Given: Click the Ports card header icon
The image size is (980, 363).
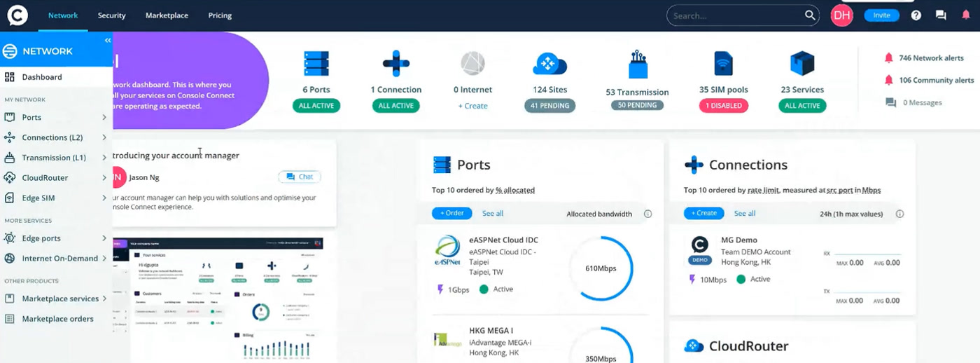Looking at the screenshot, I should [442, 165].
